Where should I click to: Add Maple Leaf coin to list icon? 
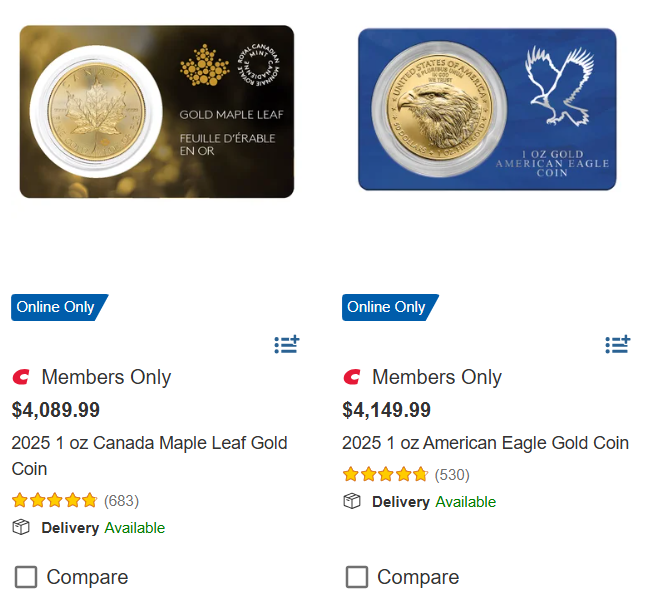tap(286, 345)
